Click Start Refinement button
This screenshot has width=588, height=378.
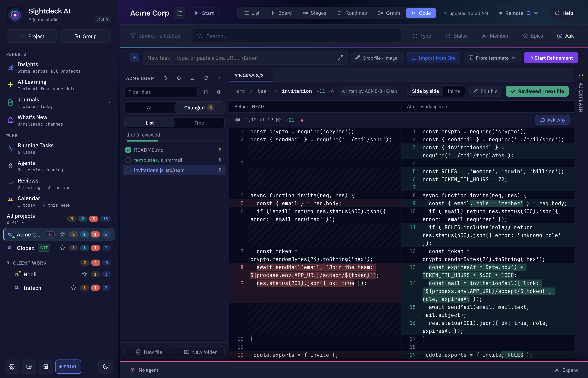pyautogui.click(x=551, y=58)
